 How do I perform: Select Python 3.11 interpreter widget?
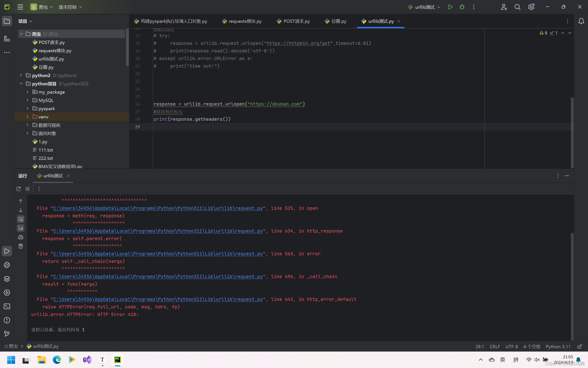tap(558, 346)
